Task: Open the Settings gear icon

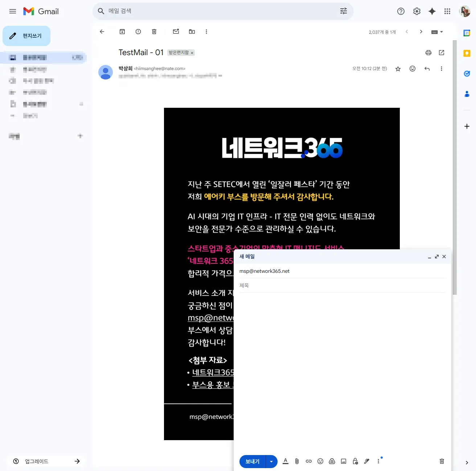Action: pos(417,11)
